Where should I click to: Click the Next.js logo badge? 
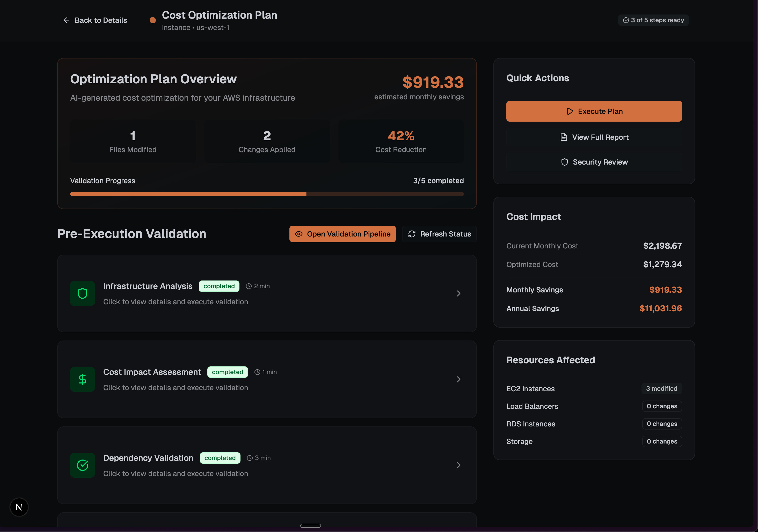pyautogui.click(x=19, y=507)
